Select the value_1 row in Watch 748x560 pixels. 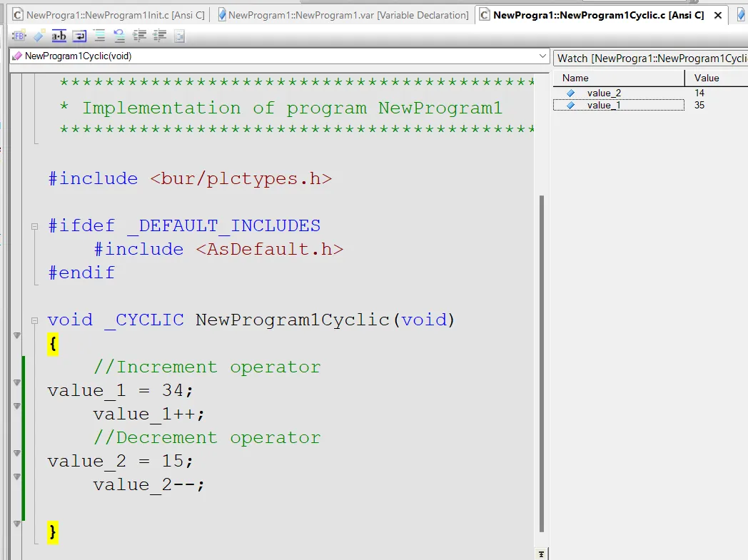tap(651, 105)
